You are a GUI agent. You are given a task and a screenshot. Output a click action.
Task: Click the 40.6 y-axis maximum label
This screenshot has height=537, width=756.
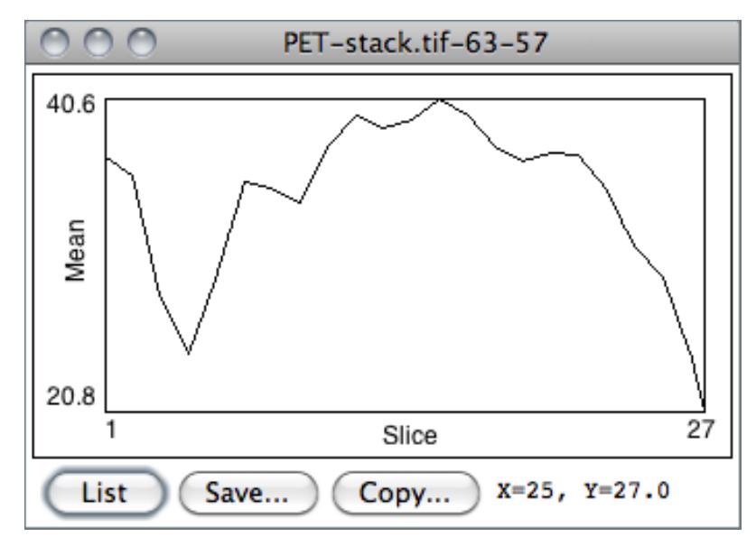(67, 105)
